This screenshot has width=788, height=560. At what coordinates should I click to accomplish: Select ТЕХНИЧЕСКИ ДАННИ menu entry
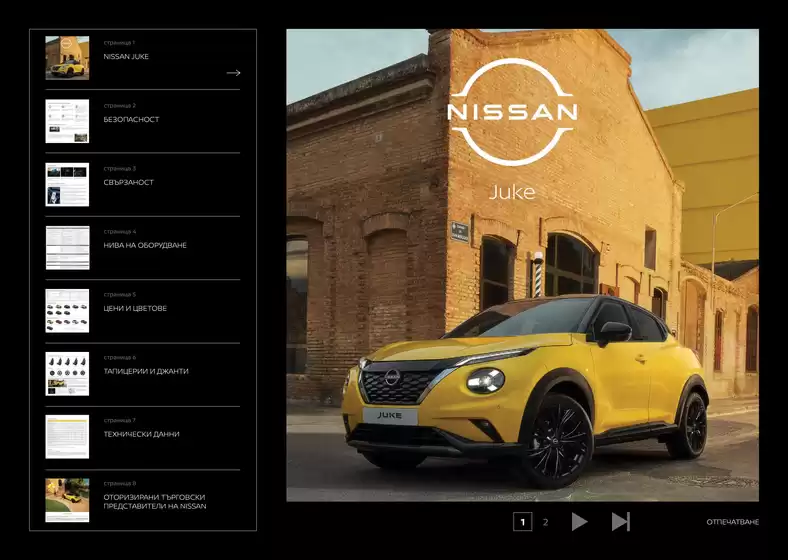141,434
